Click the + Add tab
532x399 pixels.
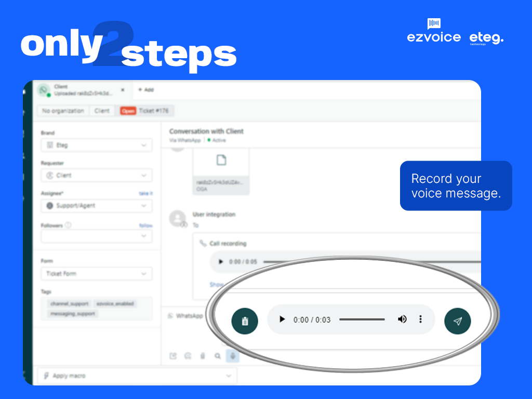pyautogui.click(x=145, y=90)
